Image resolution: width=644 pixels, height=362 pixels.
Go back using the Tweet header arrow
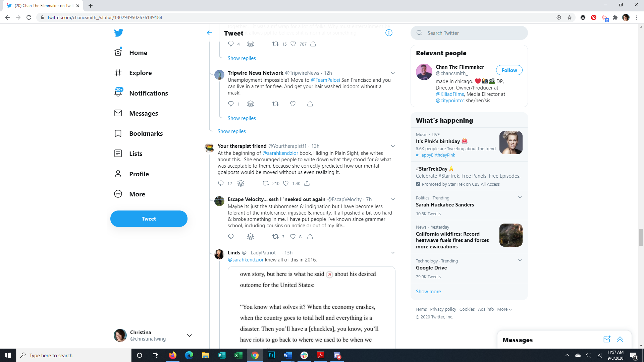pos(210,33)
